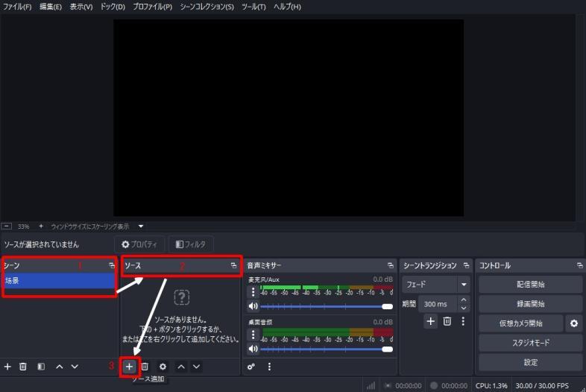The image size is (586, 392).
Task: Mute the Mic/Aux speaker icon
Action: tap(253, 306)
